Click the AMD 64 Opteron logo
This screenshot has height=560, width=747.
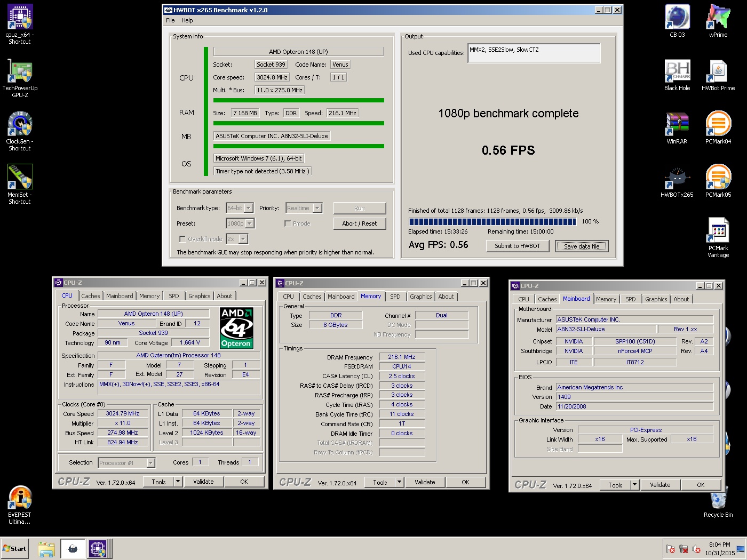click(236, 328)
